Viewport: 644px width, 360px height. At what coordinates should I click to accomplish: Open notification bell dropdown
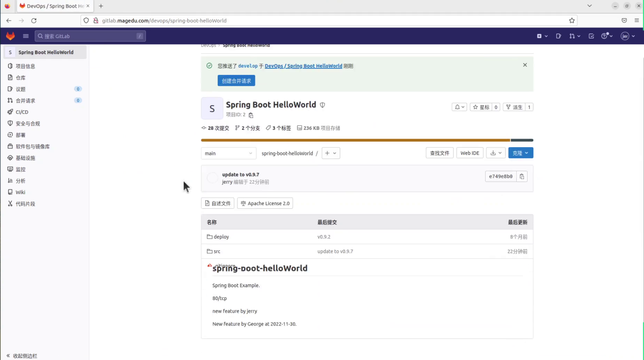pyautogui.click(x=459, y=107)
